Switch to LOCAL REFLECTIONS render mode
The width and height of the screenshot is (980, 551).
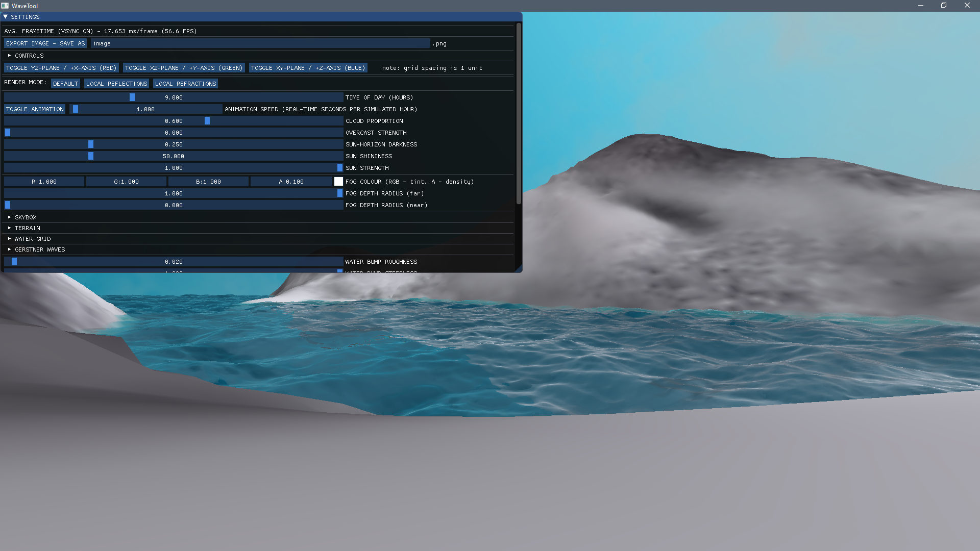point(116,84)
